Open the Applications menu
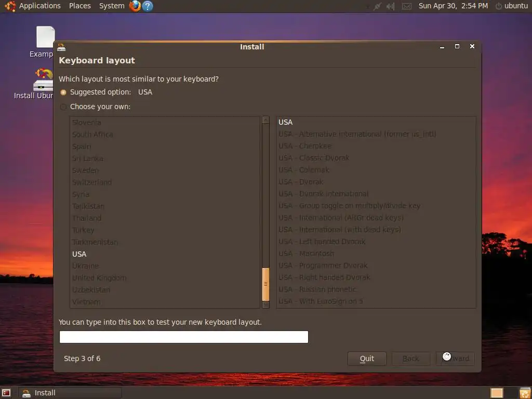This screenshot has width=532, height=399. click(x=39, y=6)
